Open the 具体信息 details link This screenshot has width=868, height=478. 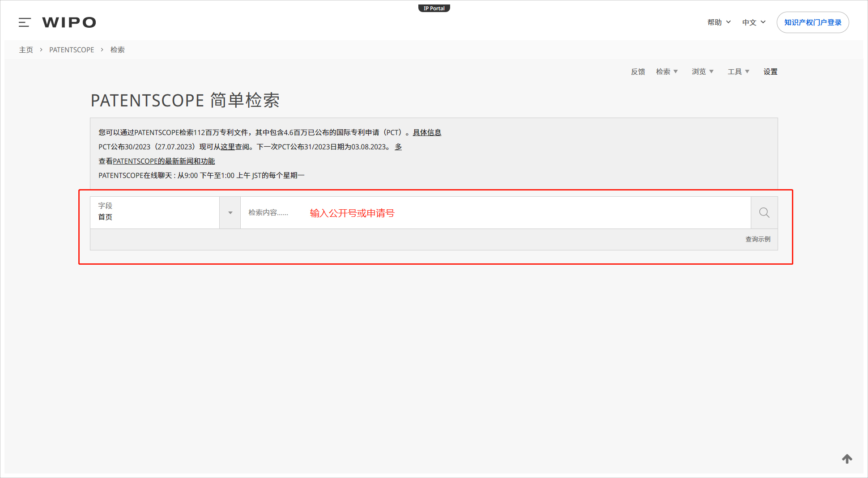(x=427, y=132)
